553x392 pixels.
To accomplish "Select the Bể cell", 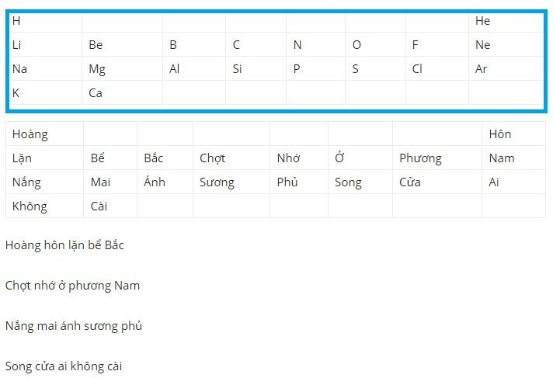I will 110,158.
